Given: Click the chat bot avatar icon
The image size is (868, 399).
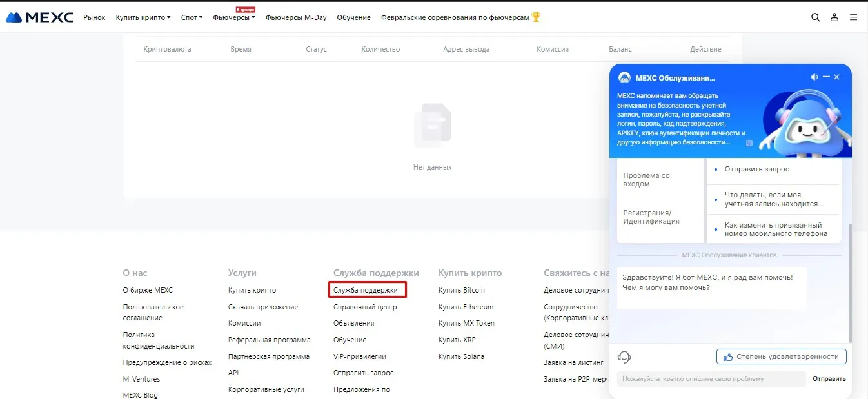Looking at the screenshot, I should pyautogui.click(x=624, y=77).
